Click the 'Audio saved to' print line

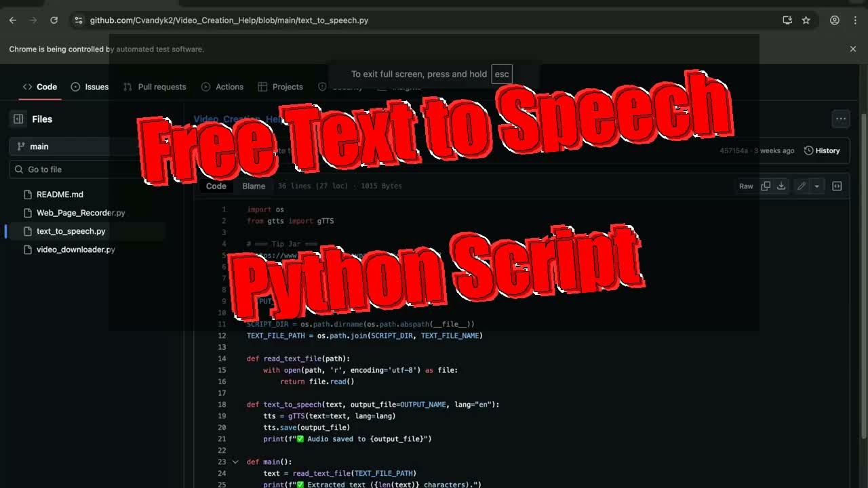[348, 439]
